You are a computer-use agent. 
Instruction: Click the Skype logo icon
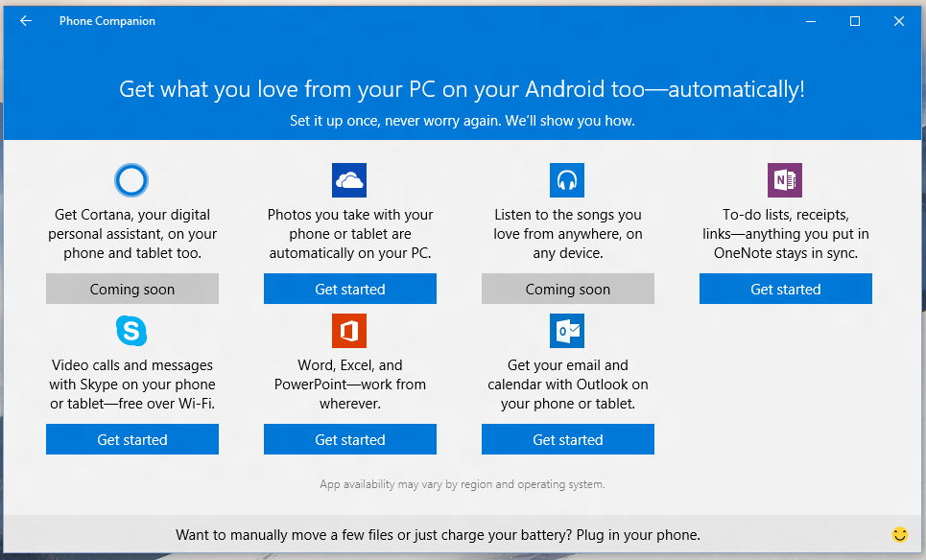131,331
